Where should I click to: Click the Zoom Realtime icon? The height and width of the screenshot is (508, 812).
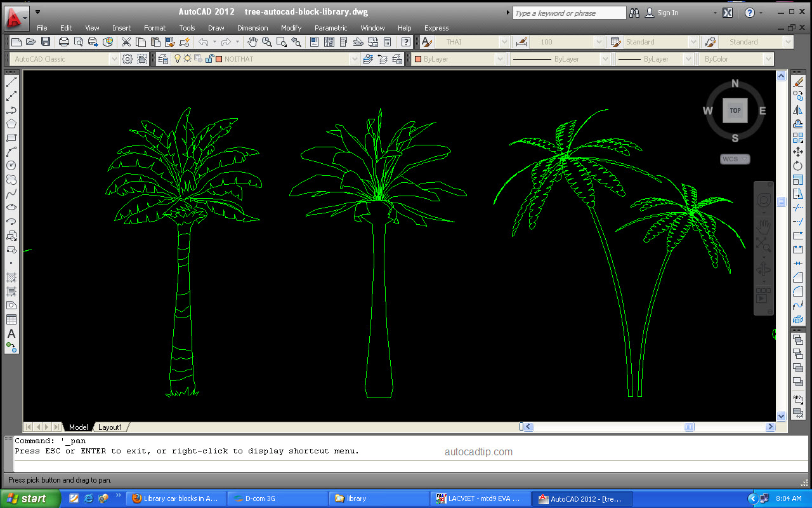point(267,42)
